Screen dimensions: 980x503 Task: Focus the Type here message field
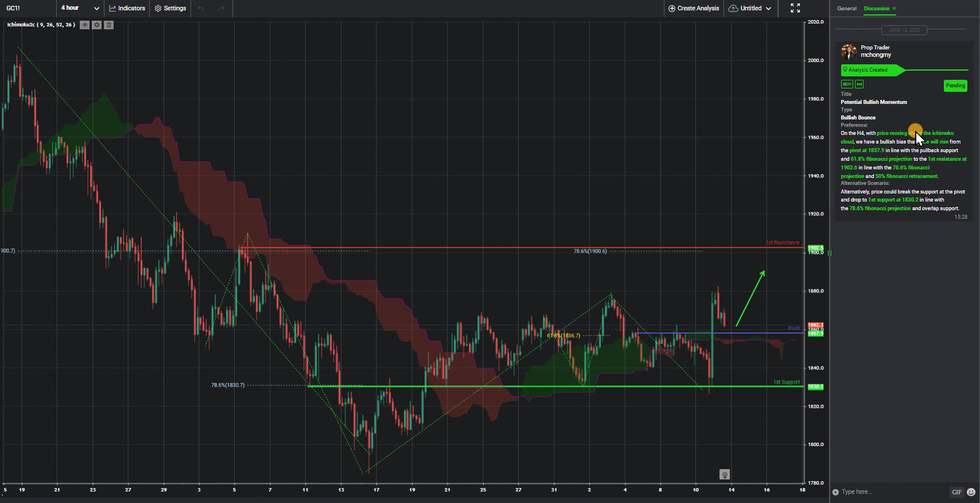[892, 492]
